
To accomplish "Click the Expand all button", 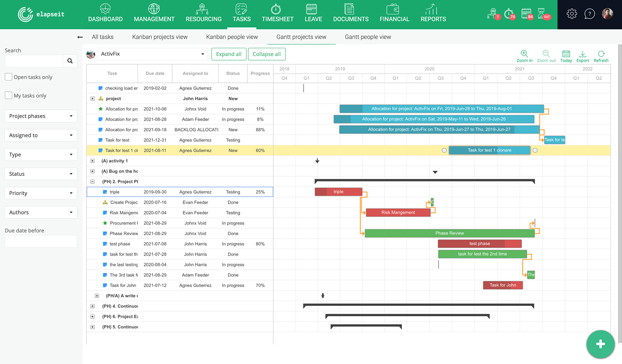I will (229, 54).
